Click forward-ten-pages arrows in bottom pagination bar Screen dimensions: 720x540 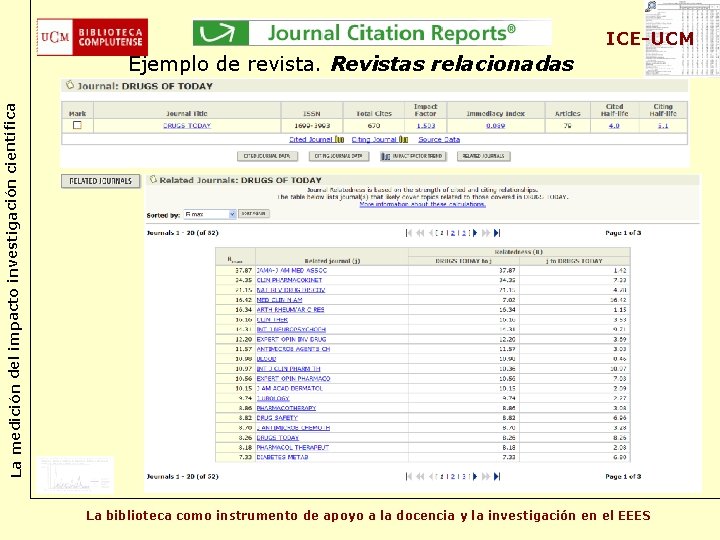click(x=486, y=477)
